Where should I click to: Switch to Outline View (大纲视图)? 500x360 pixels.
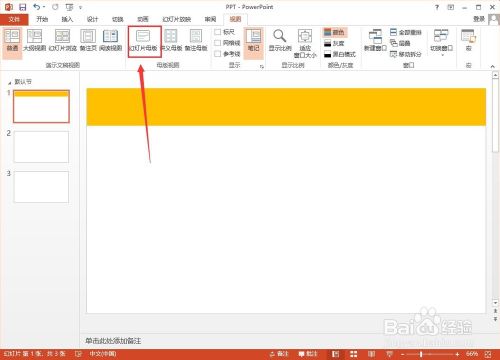click(x=35, y=40)
